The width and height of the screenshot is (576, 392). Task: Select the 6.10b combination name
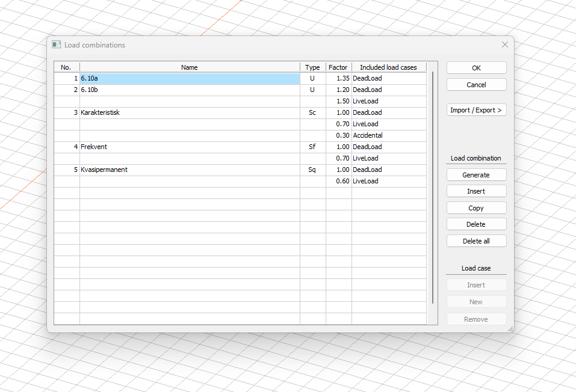pos(190,90)
